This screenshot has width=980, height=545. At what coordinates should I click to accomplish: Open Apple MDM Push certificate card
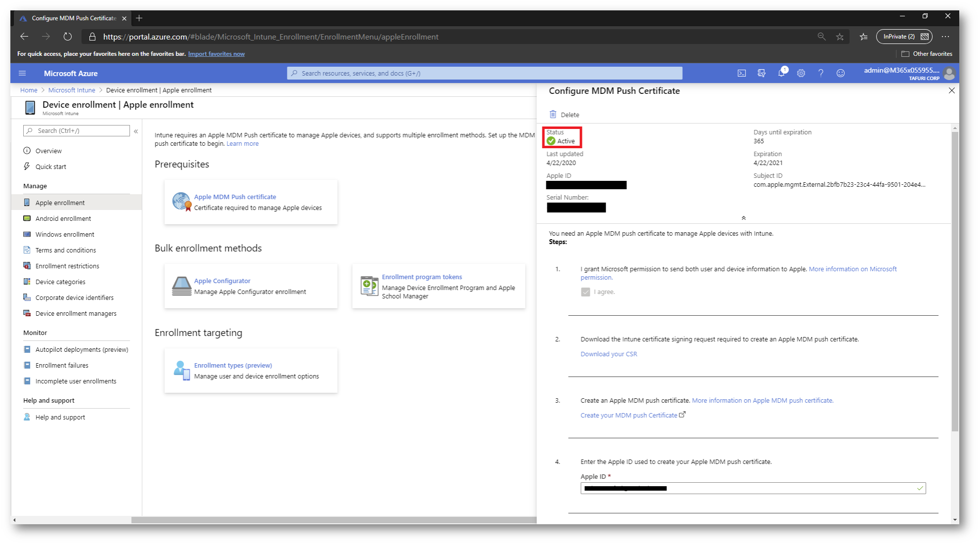(251, 202)
